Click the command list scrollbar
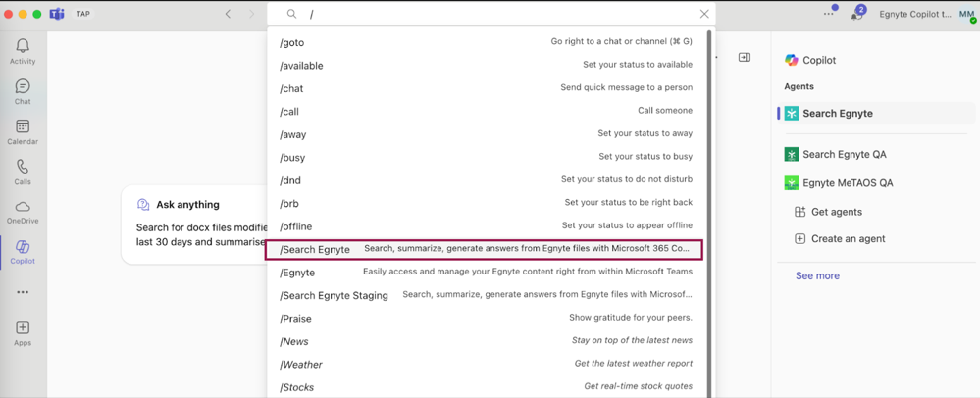980x398 pixels. 708,213
